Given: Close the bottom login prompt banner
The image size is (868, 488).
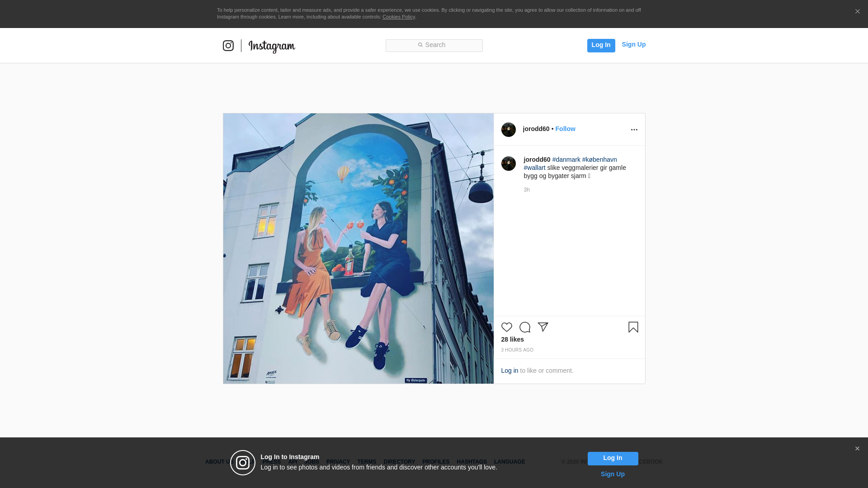Looking at the screenshot, I should click(x=857, y=449).
